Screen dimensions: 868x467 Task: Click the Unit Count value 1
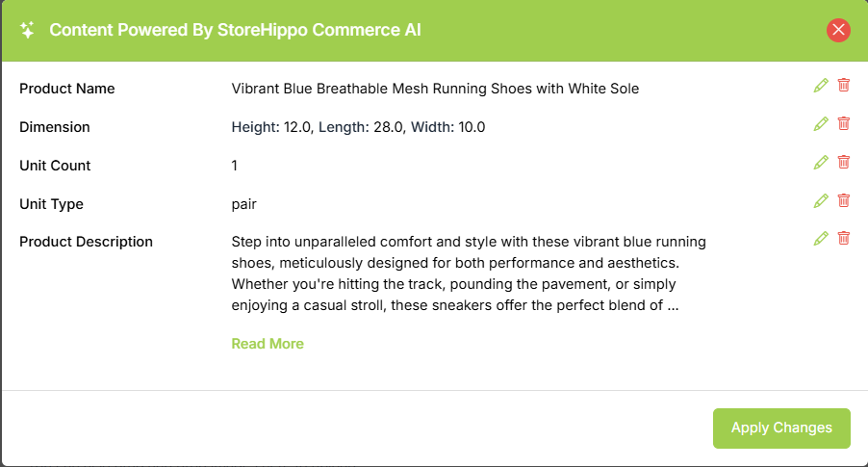(x=235, y=166)
